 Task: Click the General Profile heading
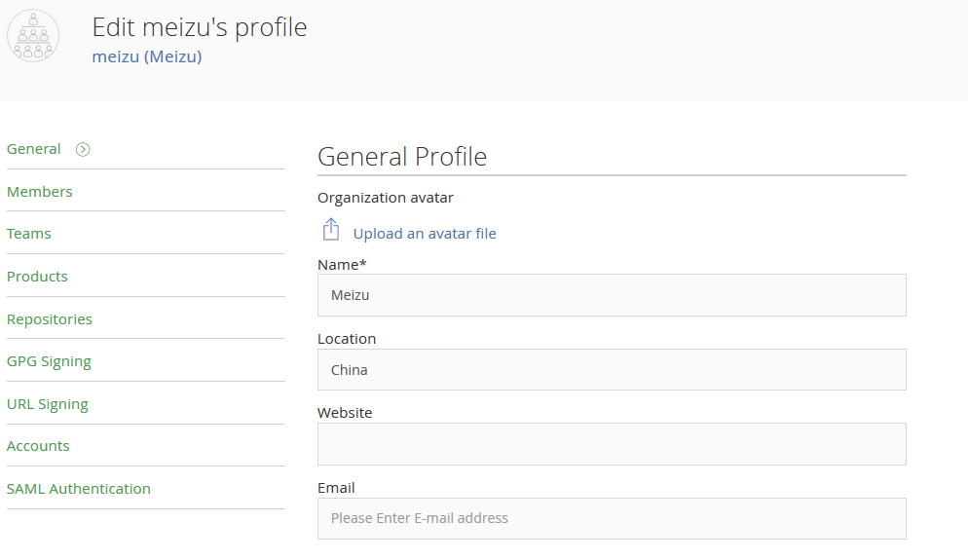[402, 156]
